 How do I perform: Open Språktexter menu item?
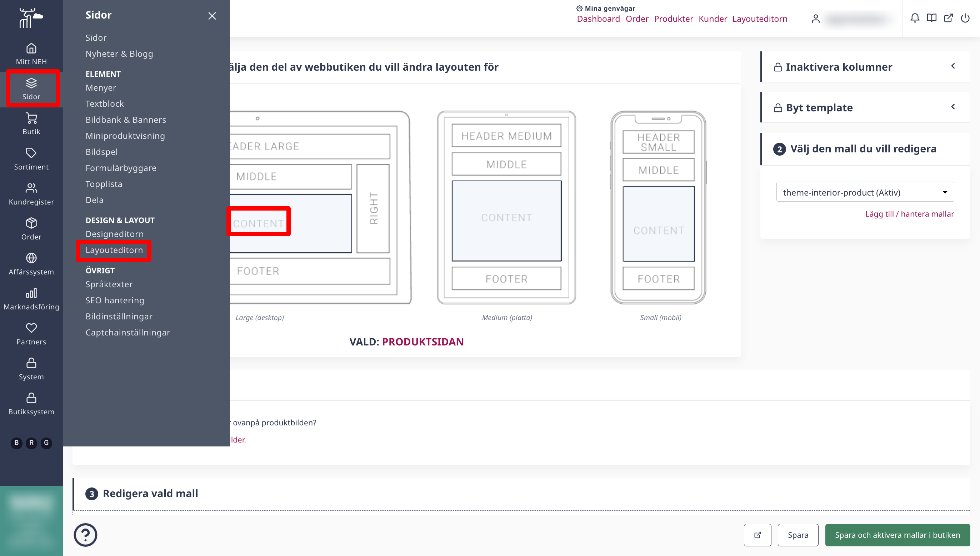point(109,284)
